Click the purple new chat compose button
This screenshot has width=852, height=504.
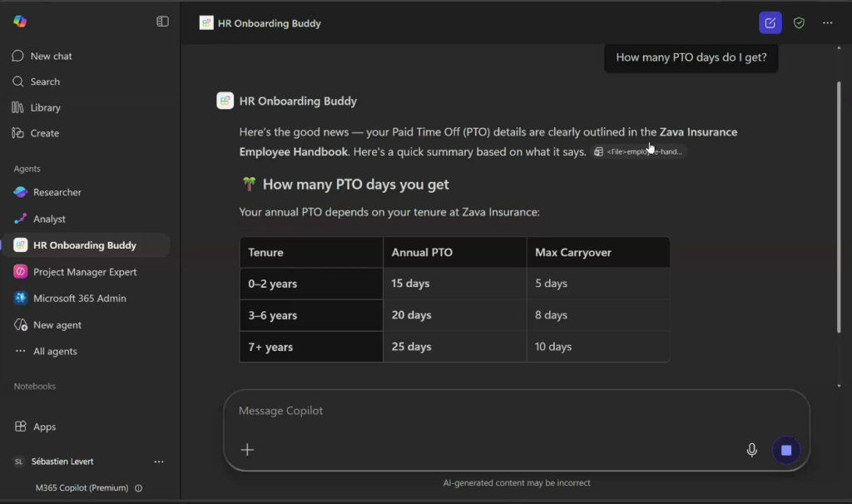pyautogui.click(x=770, y=23)
